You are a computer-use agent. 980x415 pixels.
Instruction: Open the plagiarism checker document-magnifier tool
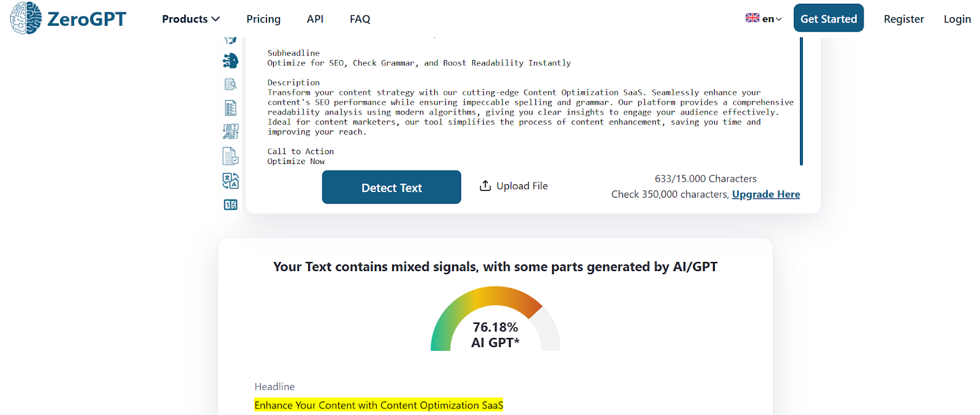pos(230,83)
